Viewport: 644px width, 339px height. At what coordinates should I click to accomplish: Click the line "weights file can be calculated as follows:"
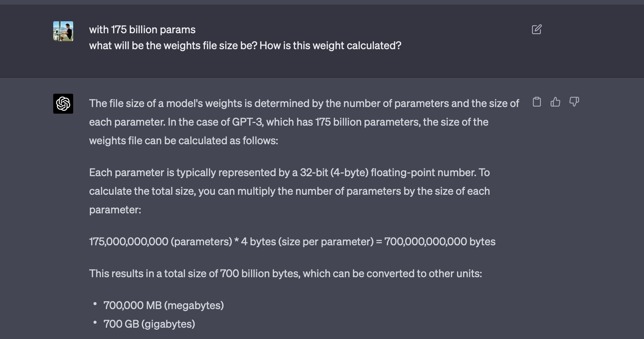(x=183, y=141)
